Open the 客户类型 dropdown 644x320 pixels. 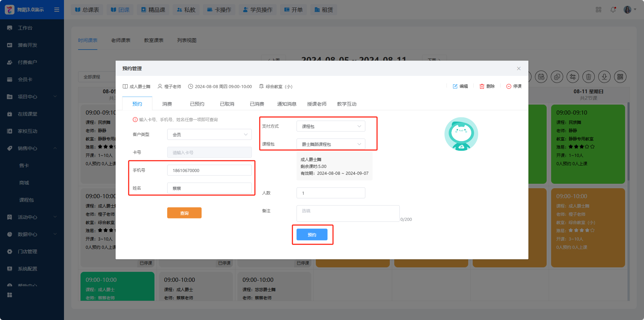209,135
